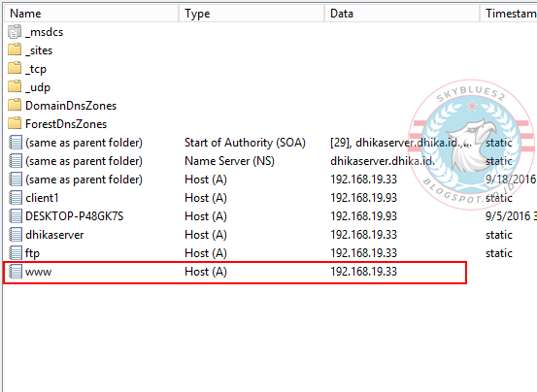
Task: Select the www record name
Action: 39,273
